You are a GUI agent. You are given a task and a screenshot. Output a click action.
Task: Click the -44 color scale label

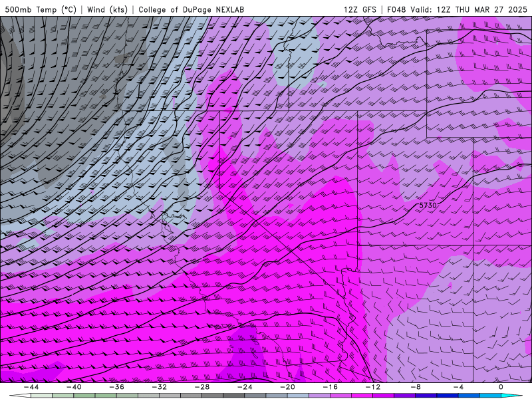click(x=31, y=387)
